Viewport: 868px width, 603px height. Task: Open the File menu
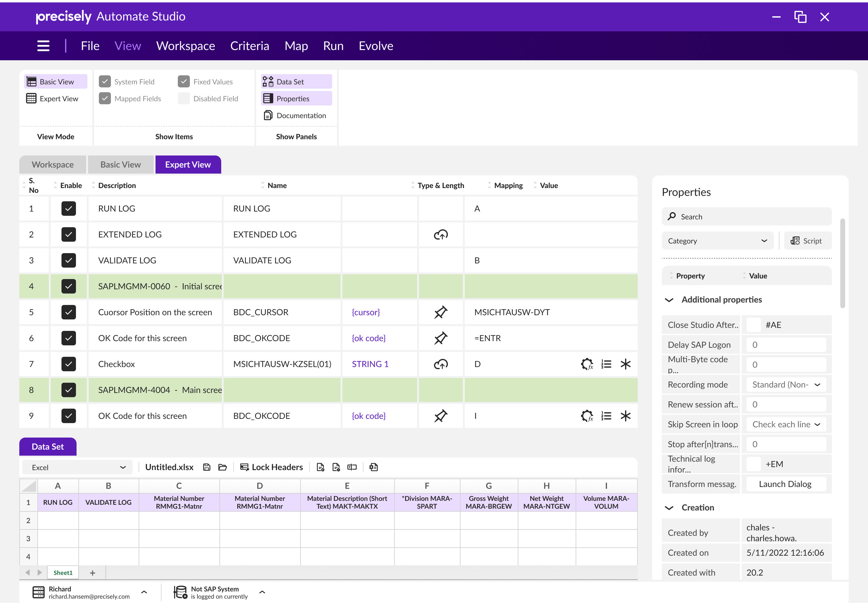(90, 46)
